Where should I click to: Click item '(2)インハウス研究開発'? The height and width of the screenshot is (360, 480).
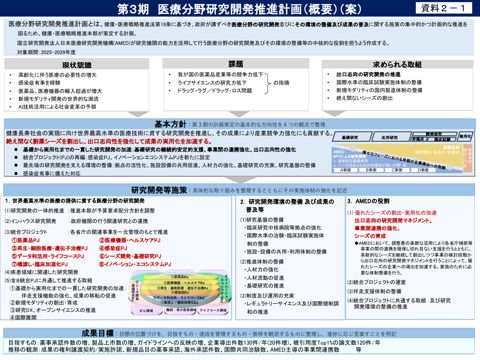[x=31, y=221]
